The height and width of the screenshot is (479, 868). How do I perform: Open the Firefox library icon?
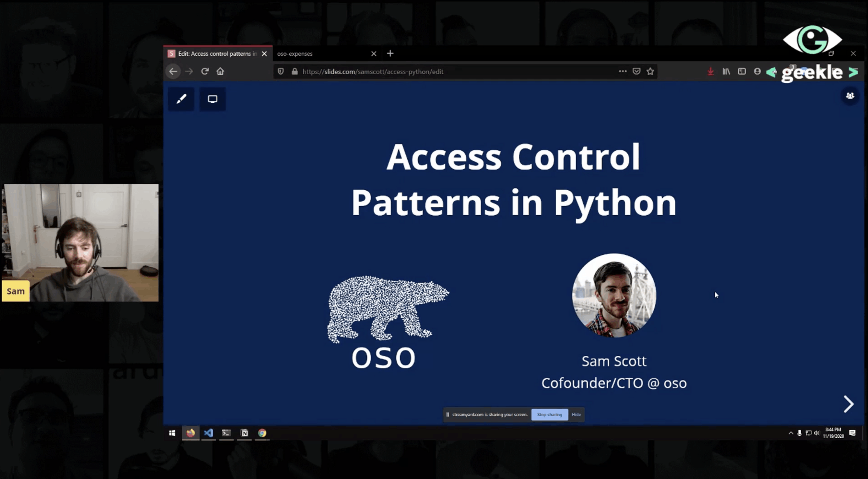click(726, 71)
